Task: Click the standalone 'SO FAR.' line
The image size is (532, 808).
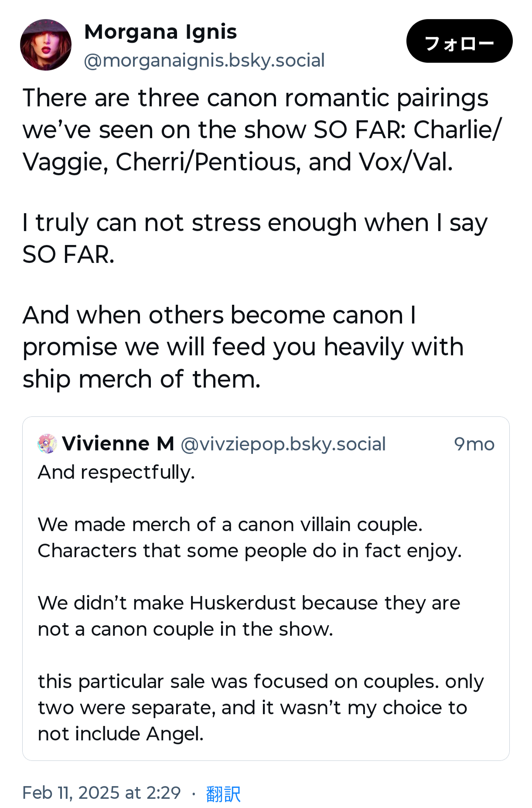Action: [68, 255]
